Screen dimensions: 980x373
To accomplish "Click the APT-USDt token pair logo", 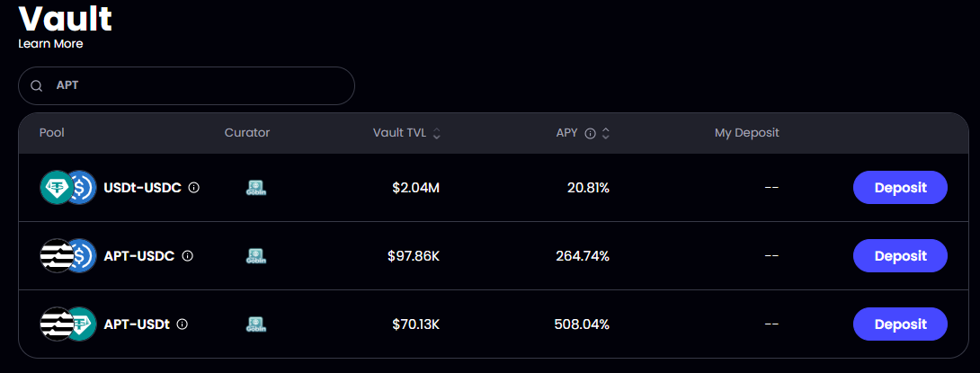I will click(68, 324).
